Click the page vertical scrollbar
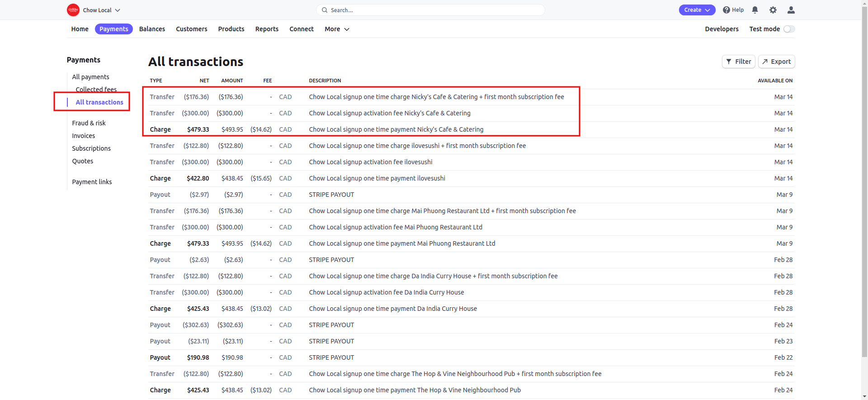This screenshot has height=400, width=868. (864, 200)
